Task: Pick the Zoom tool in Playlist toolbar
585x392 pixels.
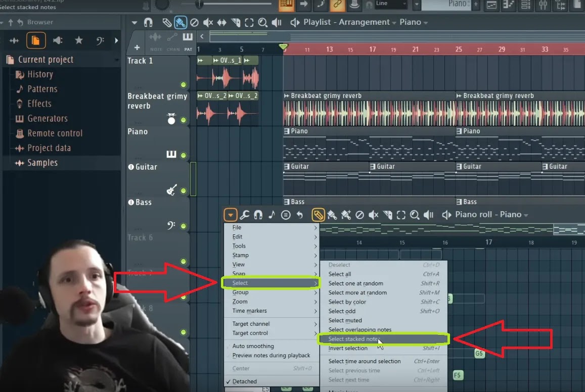Action: pos(262,22)
